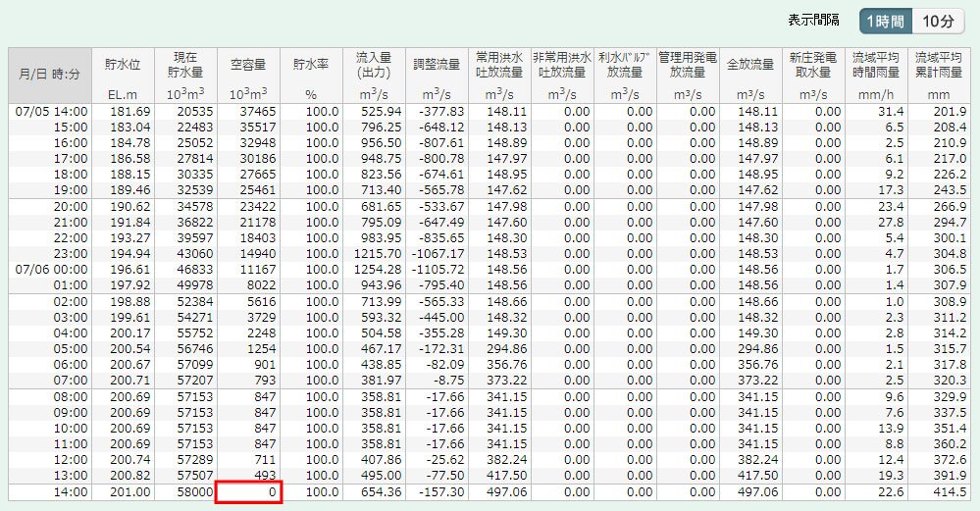Click hourly rainfall value 13.9
980x511 pixels.
pyautogui.click(x=892, y=428)
